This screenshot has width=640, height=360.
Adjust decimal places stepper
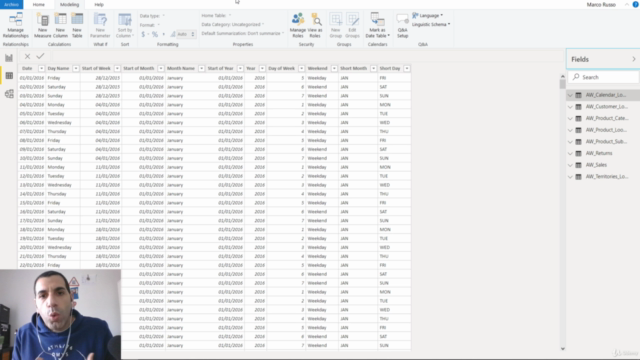[193, 34]
